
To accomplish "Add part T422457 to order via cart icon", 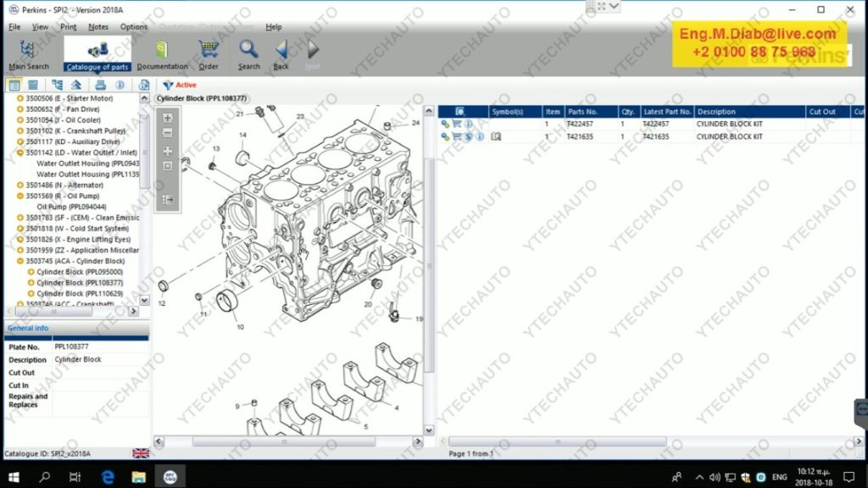I will click(x=457, y=124).
